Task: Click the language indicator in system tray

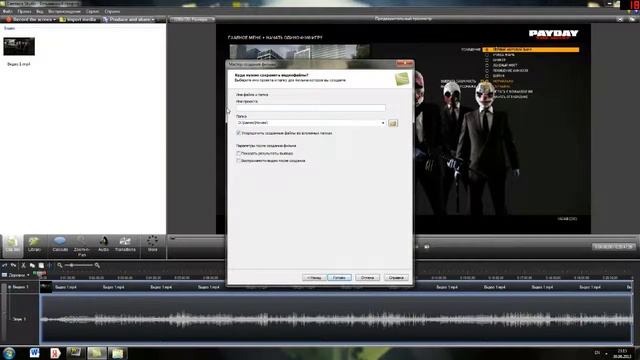Action: tap(597, 353)
